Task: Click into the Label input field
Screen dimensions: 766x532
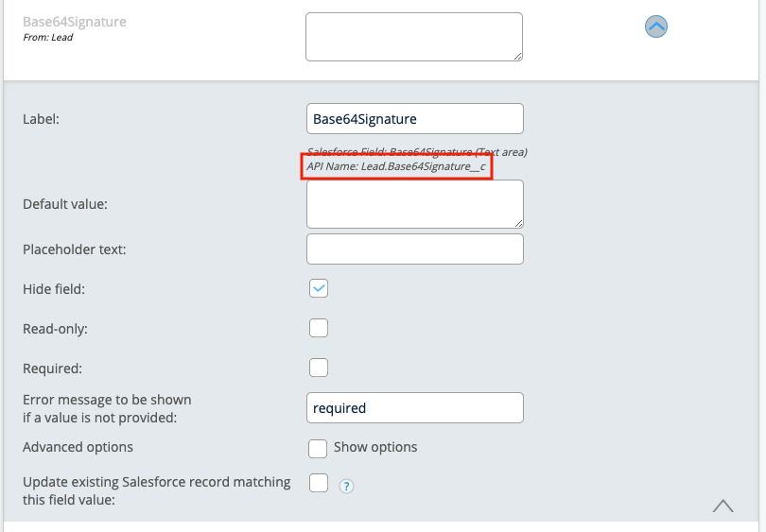Action: 414,119
